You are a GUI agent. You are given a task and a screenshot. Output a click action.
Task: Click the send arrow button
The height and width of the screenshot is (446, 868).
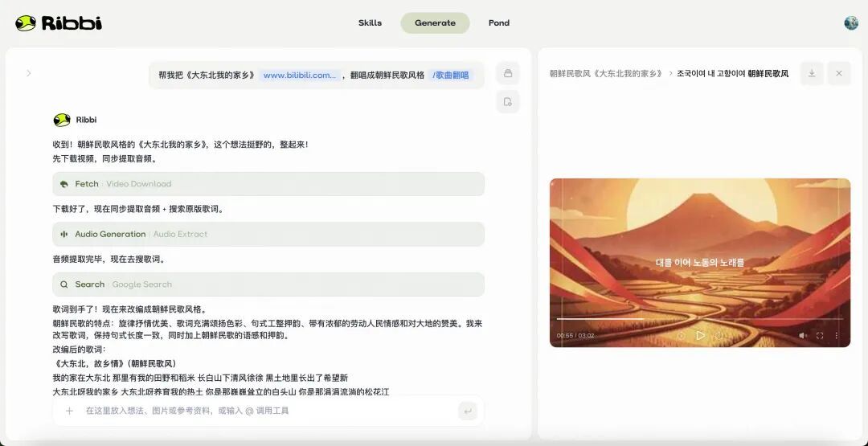[x=468, y=411]
